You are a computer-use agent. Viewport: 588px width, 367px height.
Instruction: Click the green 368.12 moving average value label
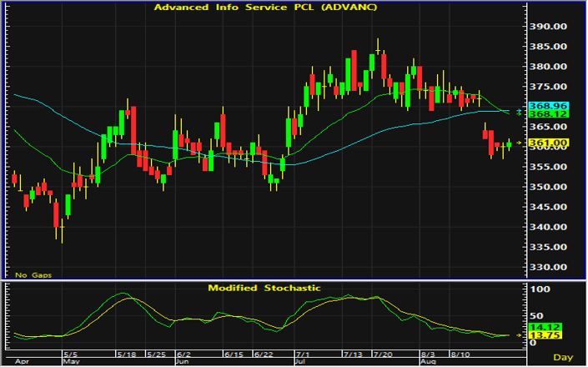pos(548,114)
